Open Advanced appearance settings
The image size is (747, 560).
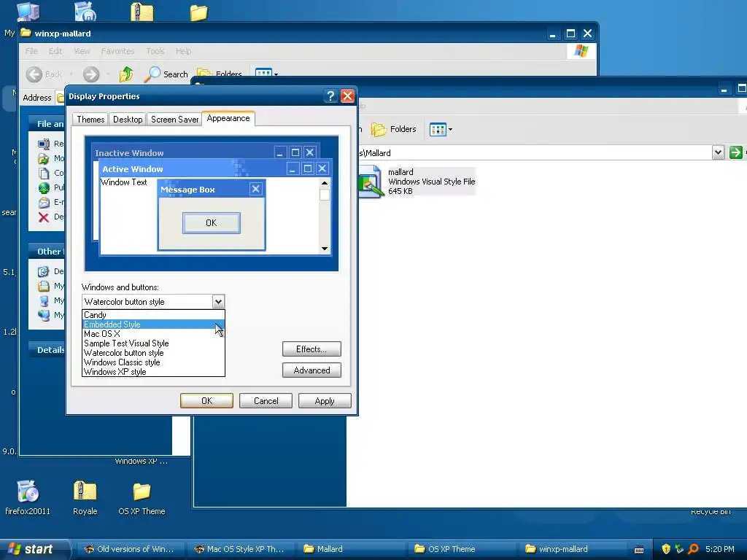(x=311, y=370)
